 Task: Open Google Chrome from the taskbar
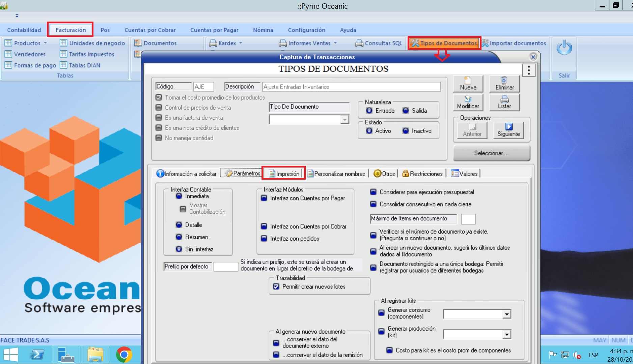[124, 355]
